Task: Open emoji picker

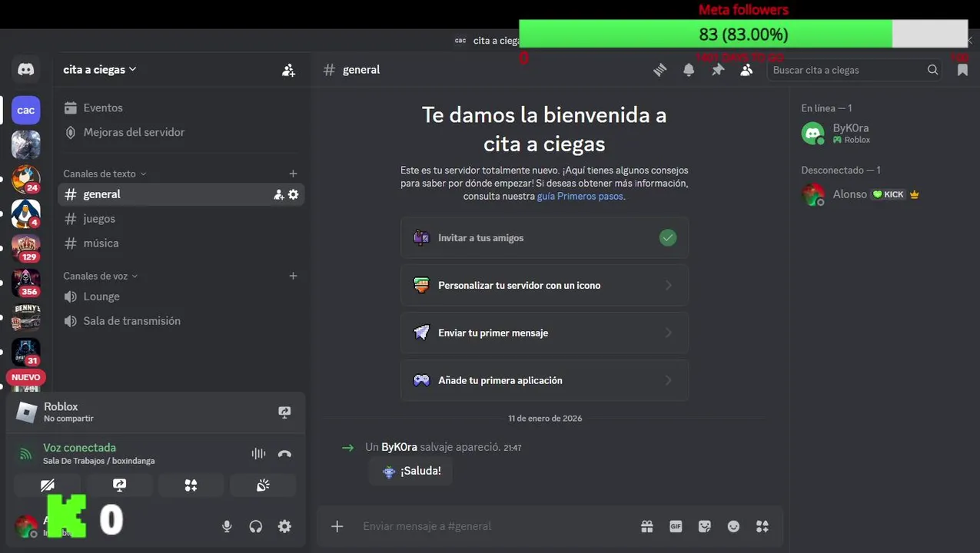Action: coord(733,526)
